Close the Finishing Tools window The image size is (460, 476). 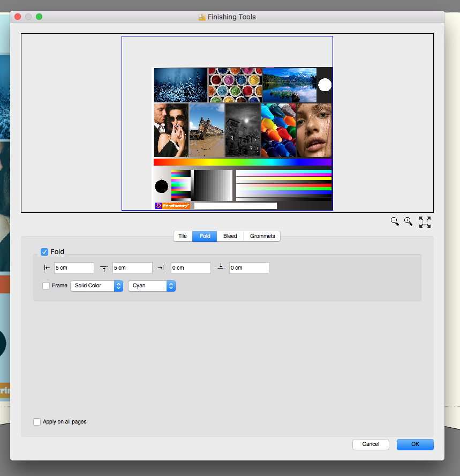point(18,17)
